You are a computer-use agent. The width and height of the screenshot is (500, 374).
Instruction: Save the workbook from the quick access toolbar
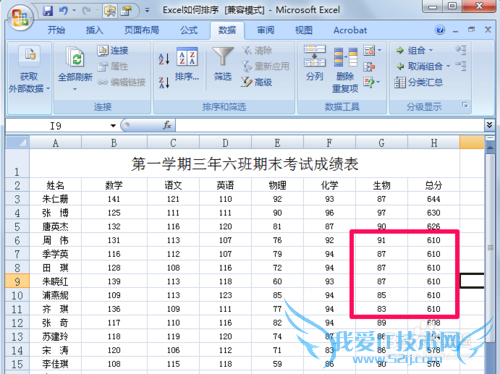click(x=48, y=11)
